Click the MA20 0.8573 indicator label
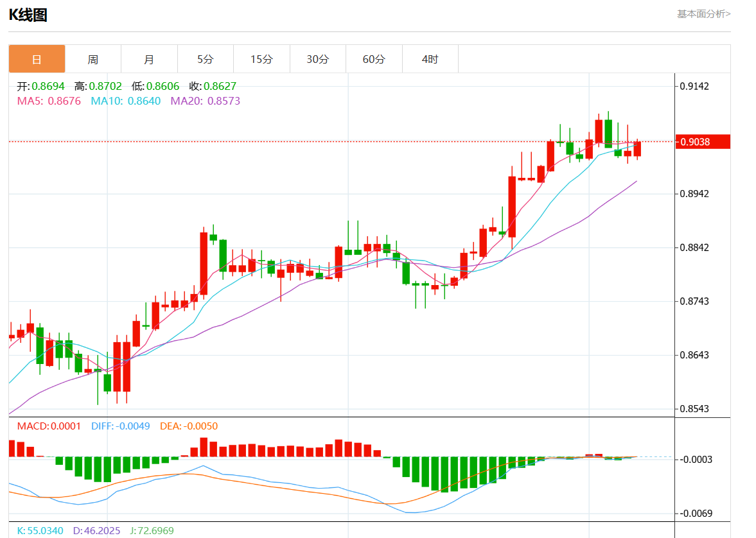 tap(205, 101)
